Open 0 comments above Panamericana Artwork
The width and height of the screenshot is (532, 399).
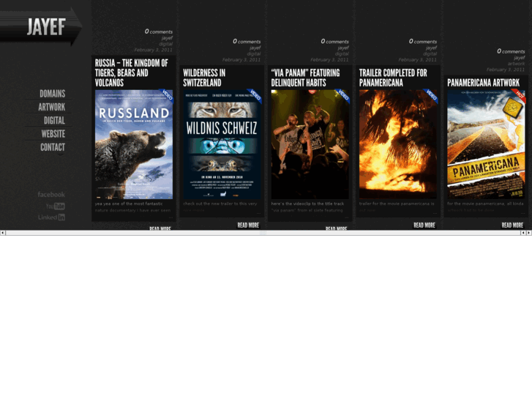(x=511, y=51)
